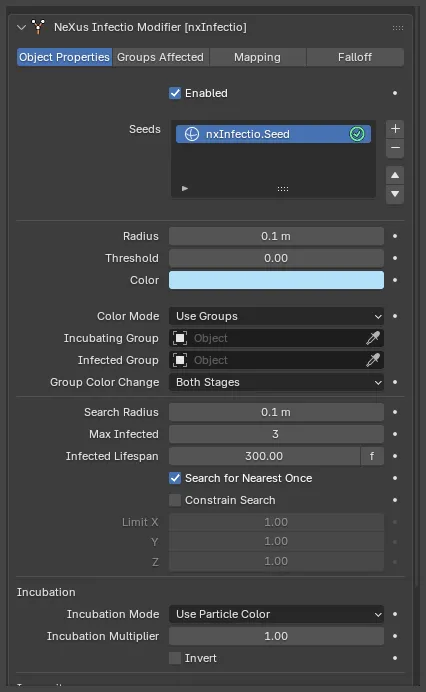Animate the Infected Lifespan property dot
Image resolution: width=426 pixels, height=692 pixels.
click(395, 456)
